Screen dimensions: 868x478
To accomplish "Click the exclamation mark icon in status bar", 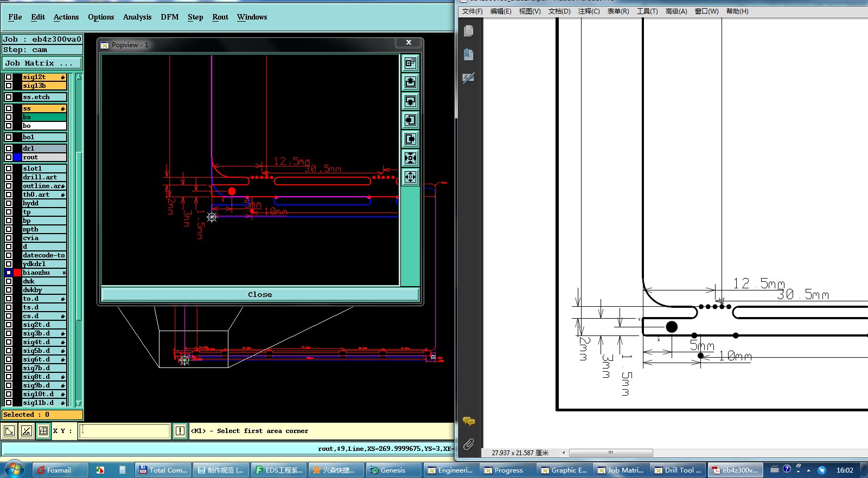I will pyautogui.click(x=180, y=431).
